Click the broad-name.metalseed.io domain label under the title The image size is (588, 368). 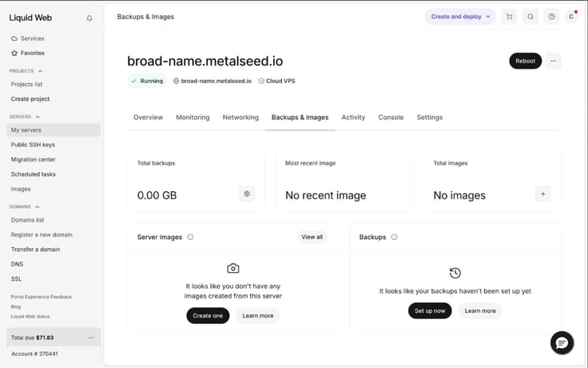(x=216, y=81)
